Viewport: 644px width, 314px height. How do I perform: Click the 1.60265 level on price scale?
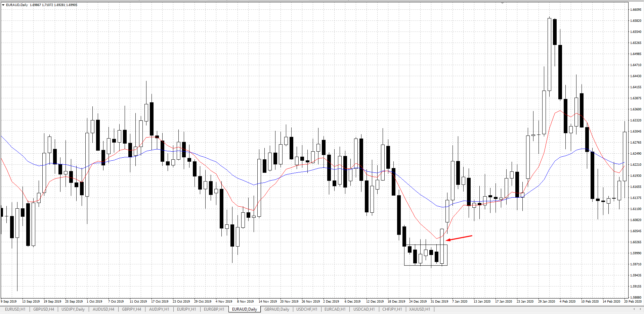(x=636, y=242)
